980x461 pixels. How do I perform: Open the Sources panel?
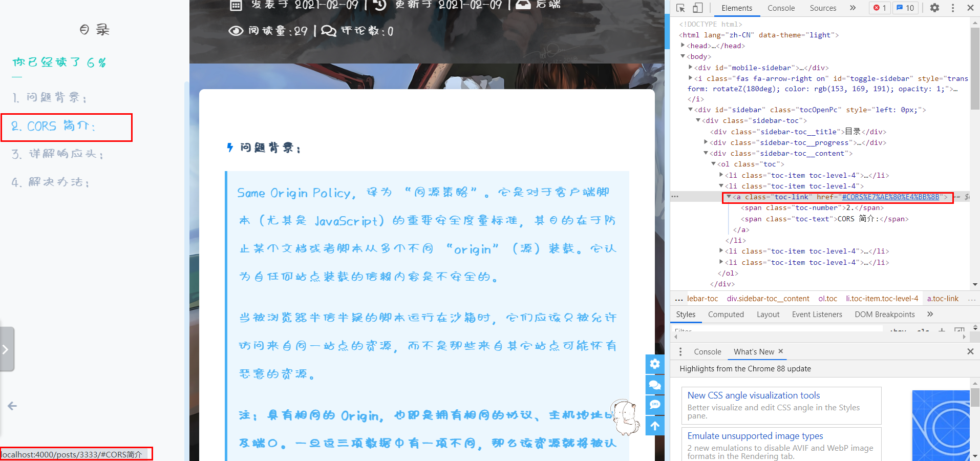(x=822, y=8)
